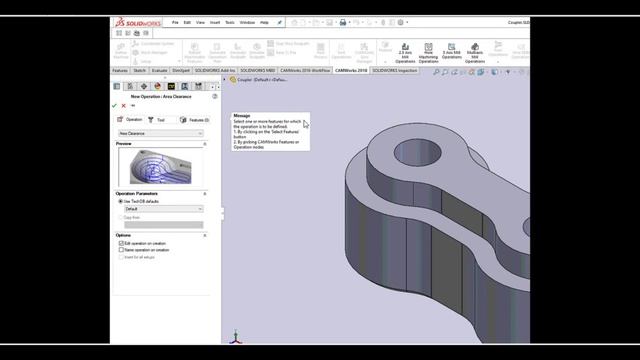
Task: Open PropertyManager tab icon
Action: pos(130,86)
